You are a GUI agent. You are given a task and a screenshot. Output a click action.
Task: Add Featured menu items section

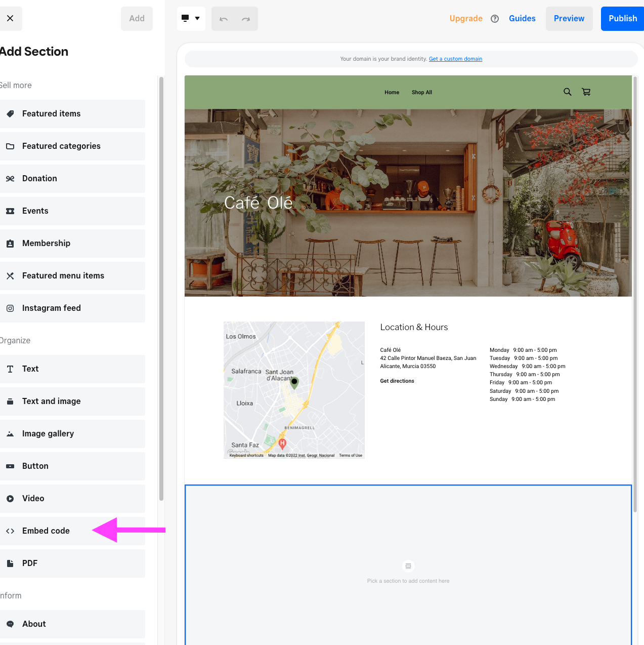pos(72,275)
